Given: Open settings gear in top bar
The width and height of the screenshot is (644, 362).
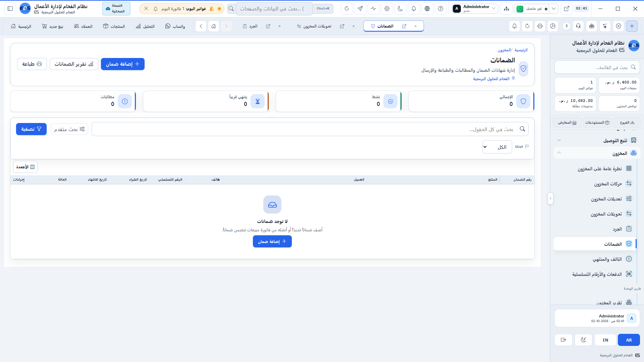Looking at the screenshot, I should (387, 9).
